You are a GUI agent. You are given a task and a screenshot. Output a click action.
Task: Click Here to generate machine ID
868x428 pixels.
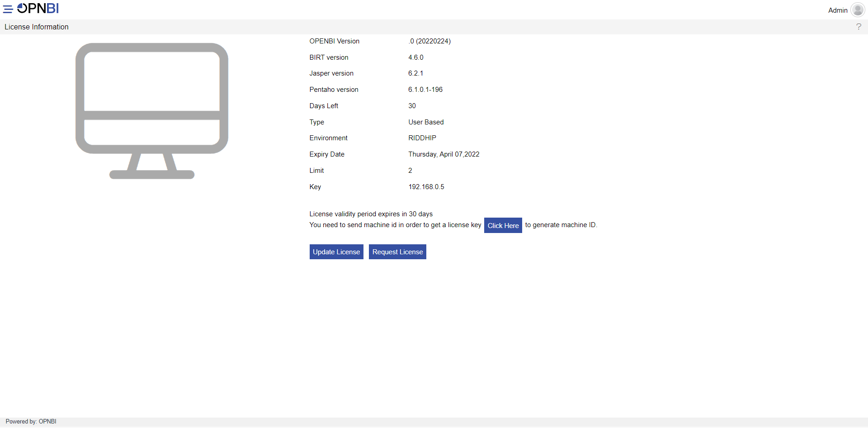tap(503, 225)
